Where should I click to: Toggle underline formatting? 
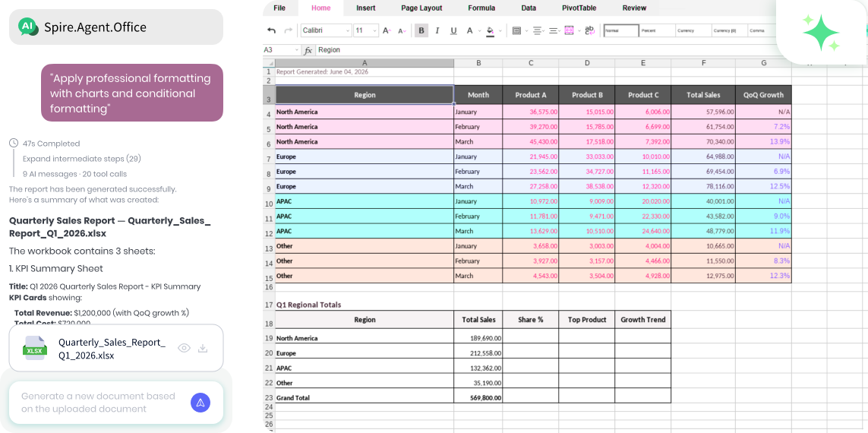point(453,31)
